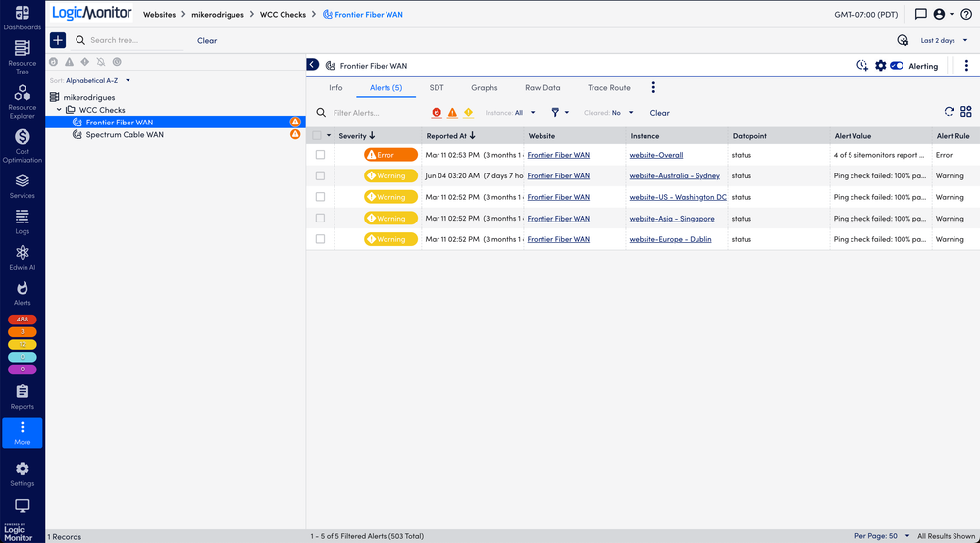Open Resource Tree in sidebar
The image size is (980, 543).
(x=22, y=57)
